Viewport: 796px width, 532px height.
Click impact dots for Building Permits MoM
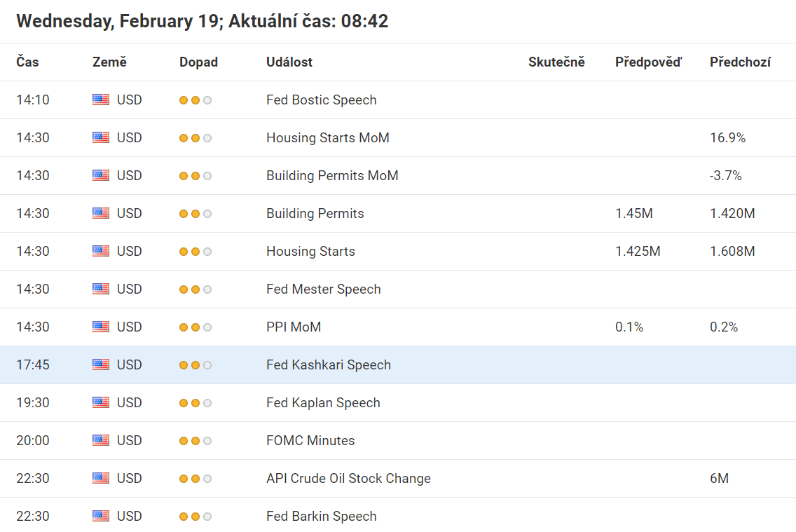(x=195, y=175)
